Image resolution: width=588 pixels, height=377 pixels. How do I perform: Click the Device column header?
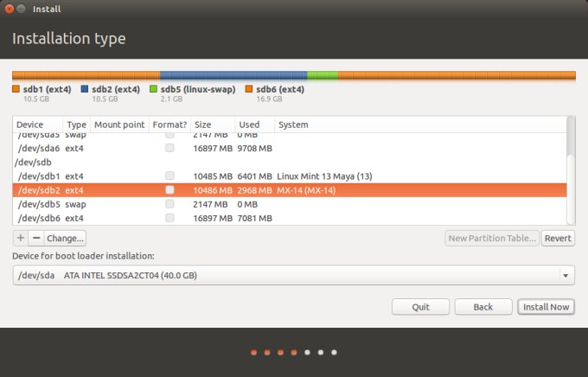pos(38,125)
